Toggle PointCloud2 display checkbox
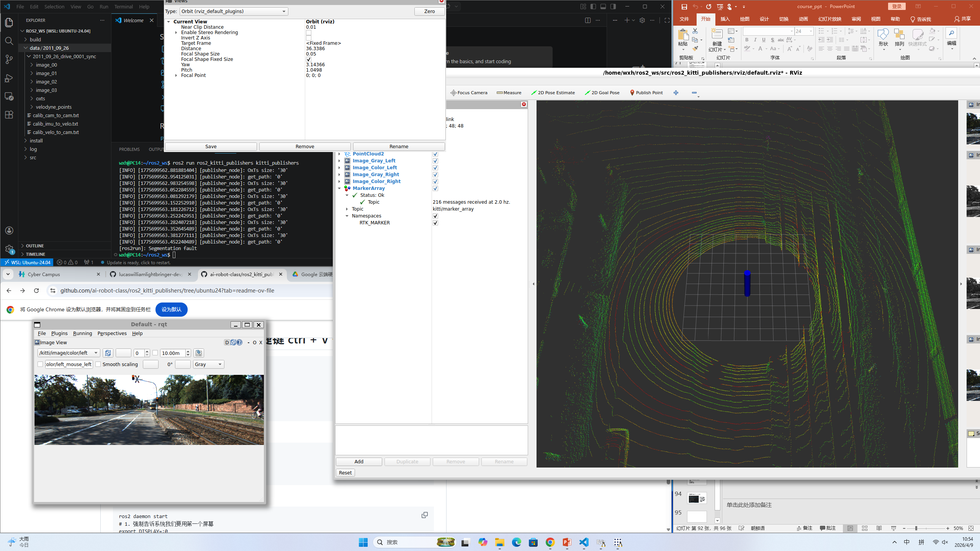This screenshot has height=551, width=980. pyautogui.click(x=435, y=154)
